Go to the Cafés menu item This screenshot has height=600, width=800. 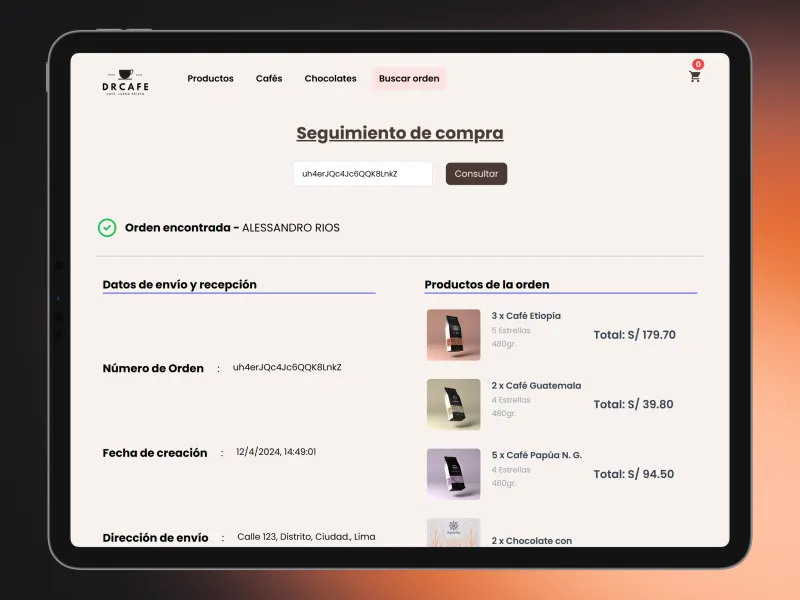pyautogui.click(x=269, y=79)
